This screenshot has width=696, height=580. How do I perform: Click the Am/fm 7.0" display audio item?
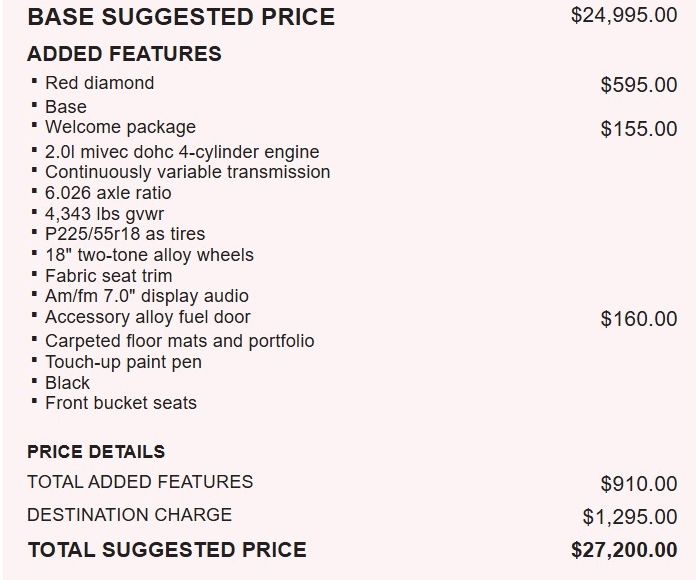pos(146,296)
